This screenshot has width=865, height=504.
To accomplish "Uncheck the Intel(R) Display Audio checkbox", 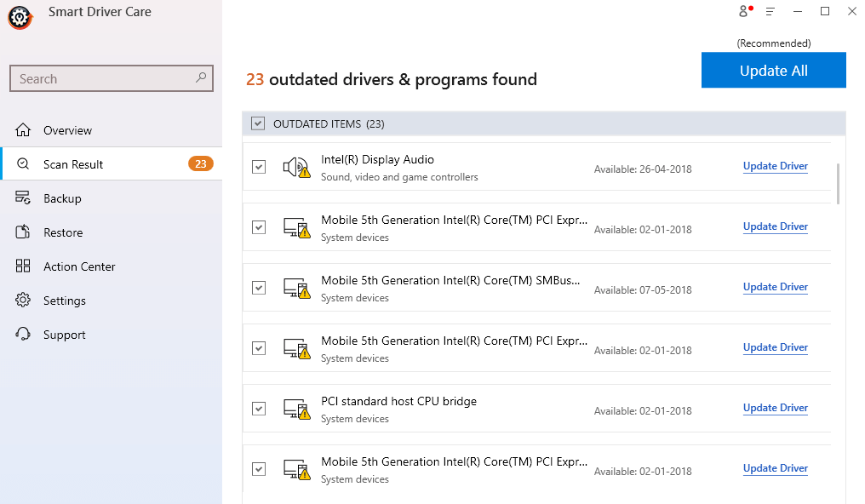I will 259,167.
